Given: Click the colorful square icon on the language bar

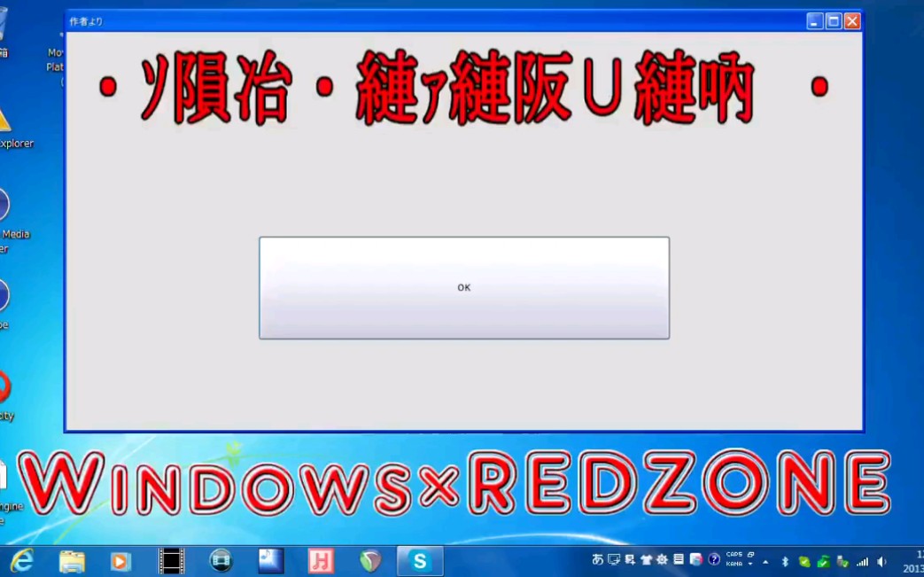Looking at the screenshot, I should click(x=696, y=559).
